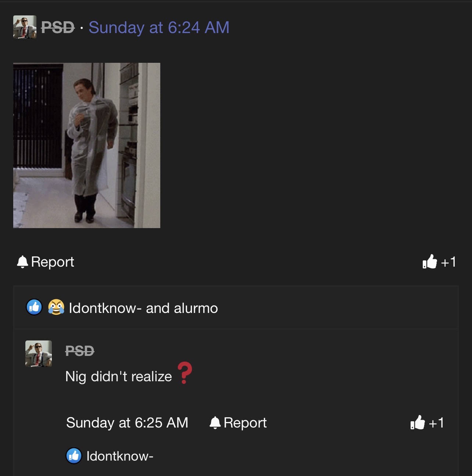Open the GIF of the man in a raincoat
The image size is (472, 476).
coord(87,145)
